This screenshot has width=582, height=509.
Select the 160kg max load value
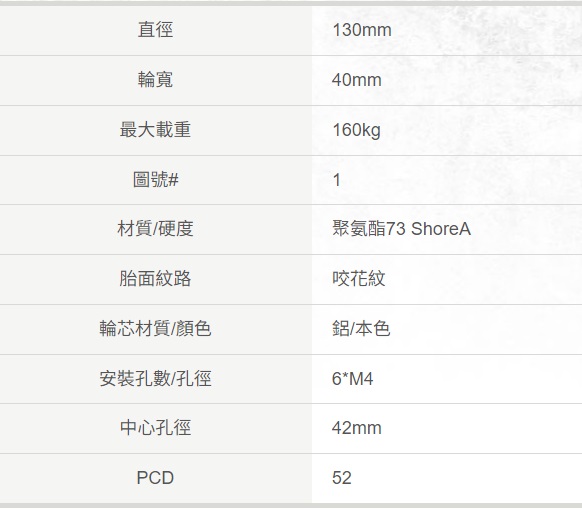[x=356, y=130]
